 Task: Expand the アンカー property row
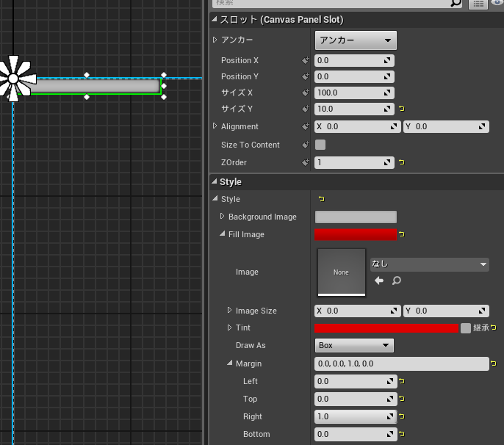tap(215, 40)
